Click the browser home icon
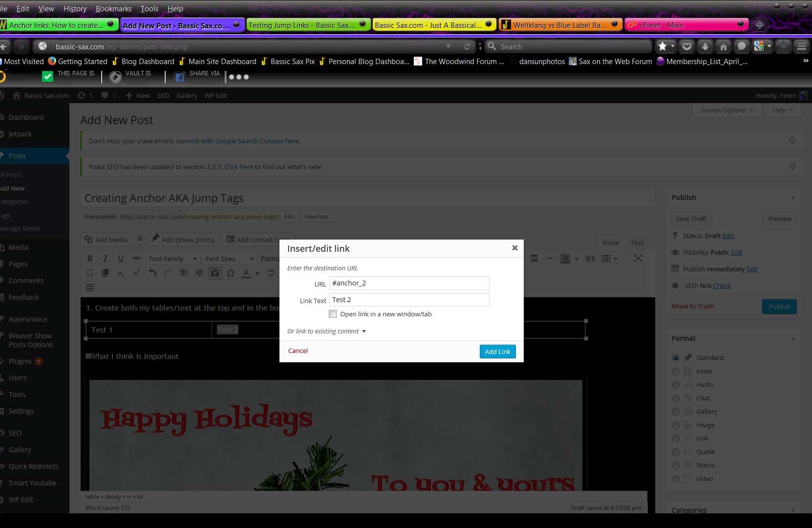Image resolution: width=812 pixels, height=528 pixels. (723, 46)
